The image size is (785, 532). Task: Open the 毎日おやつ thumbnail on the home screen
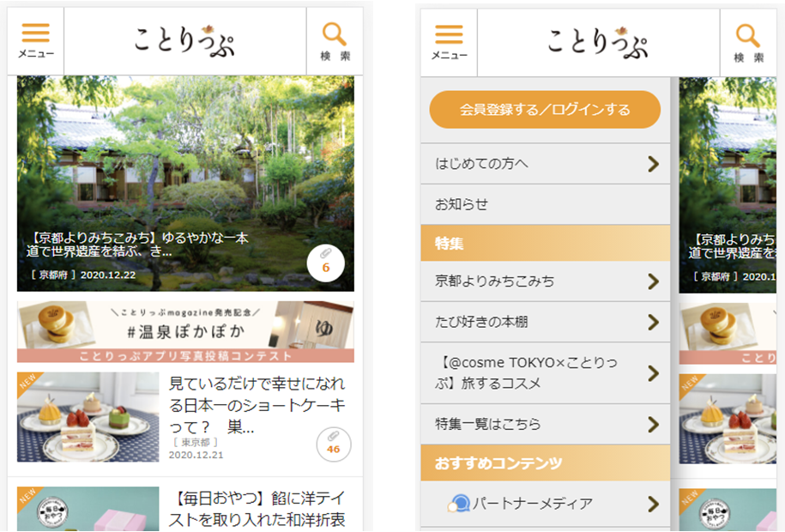coord(88,508)
